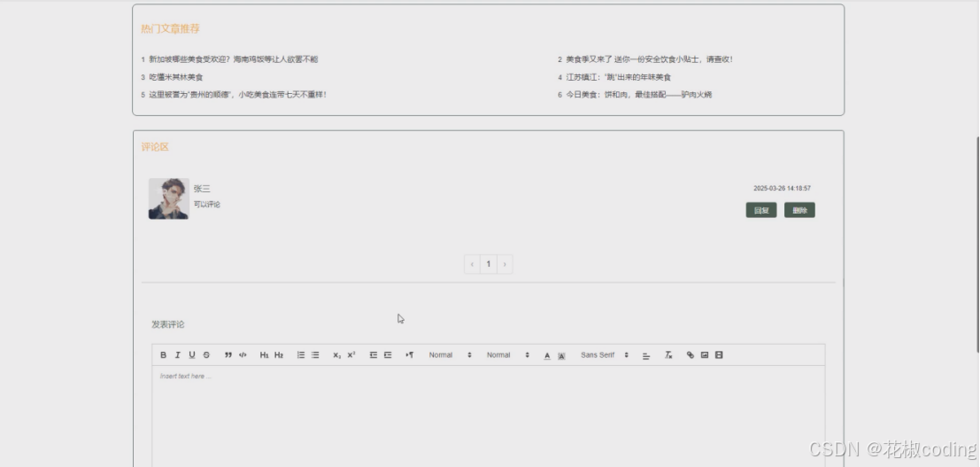Click the 评论区 heading
This screenshot has width=980, height=467.
[155, 146]
